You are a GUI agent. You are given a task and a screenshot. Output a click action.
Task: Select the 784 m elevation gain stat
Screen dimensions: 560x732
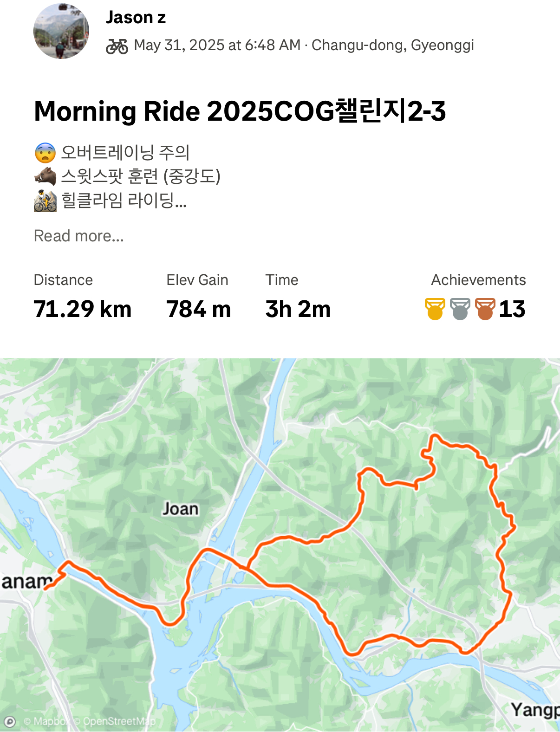coord(199,309)
